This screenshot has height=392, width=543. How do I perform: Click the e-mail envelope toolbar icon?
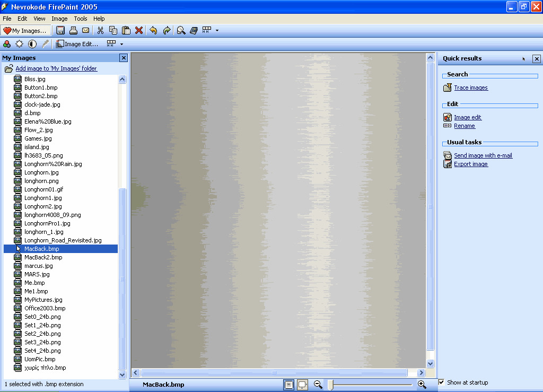coord(85,30)
